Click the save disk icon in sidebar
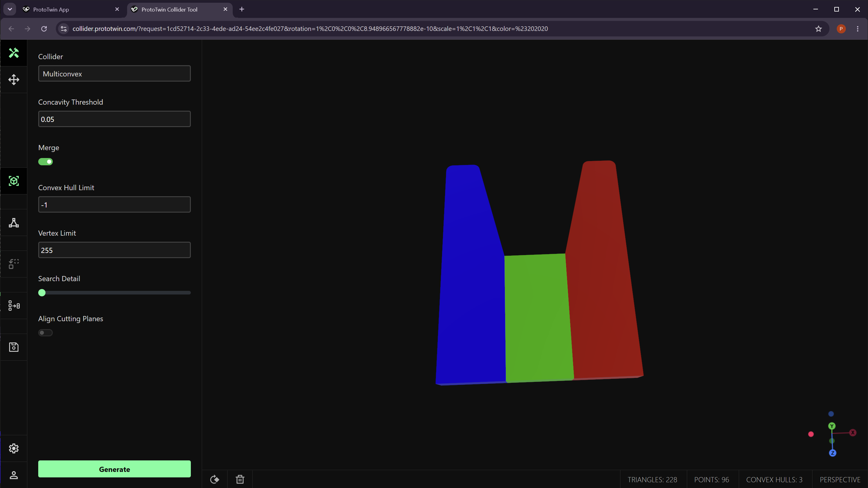 [14, 347]
